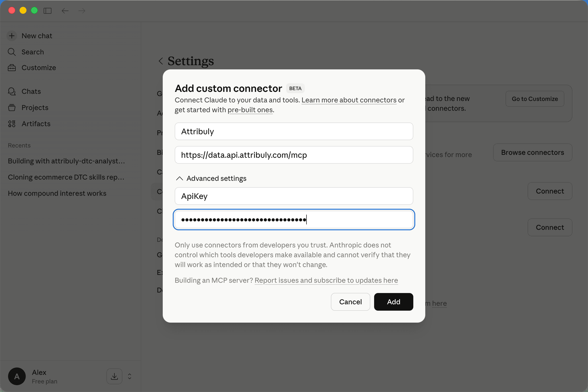
Task: Navigate back using the left arrow
Action: (x=65, y=11)
